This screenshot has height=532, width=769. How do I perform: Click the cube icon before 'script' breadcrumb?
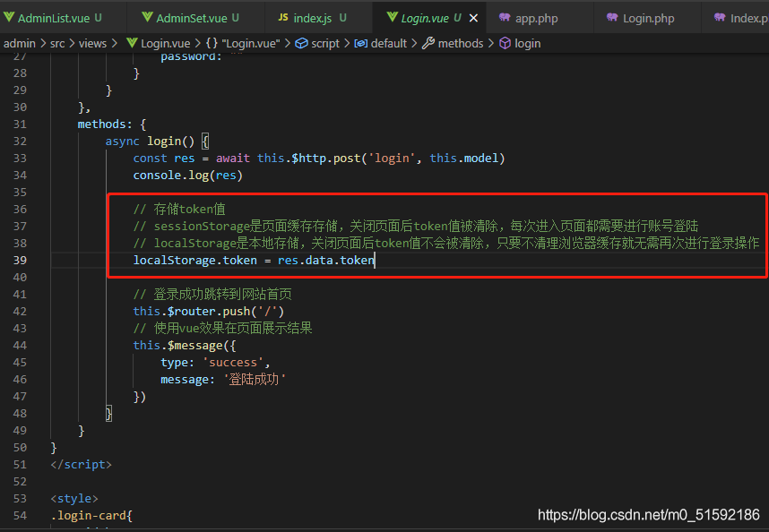coord(302,43)
